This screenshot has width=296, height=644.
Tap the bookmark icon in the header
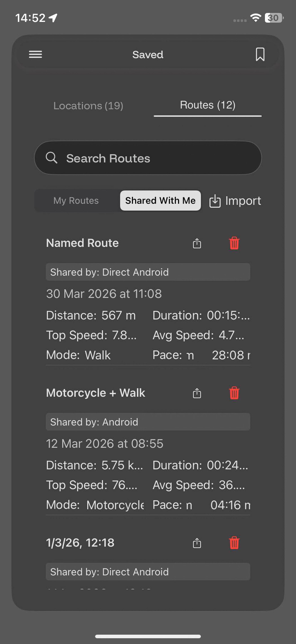pos(260,54)
